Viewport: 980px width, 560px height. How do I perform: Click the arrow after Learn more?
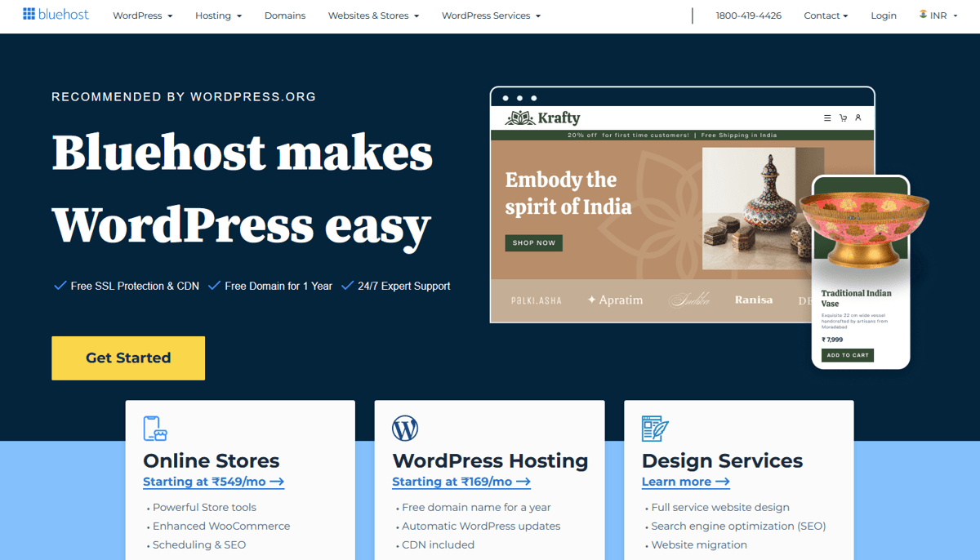(722, 482)
